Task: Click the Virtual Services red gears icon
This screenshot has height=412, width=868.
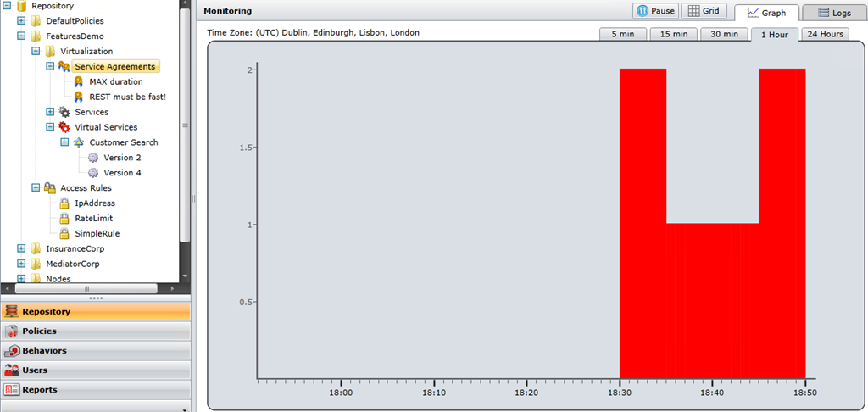Action: [x=64, y=127]
